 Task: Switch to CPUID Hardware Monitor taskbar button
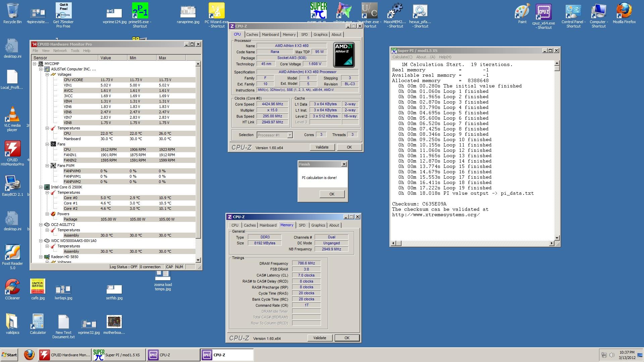pyautogui.click(x=65, y=355)
